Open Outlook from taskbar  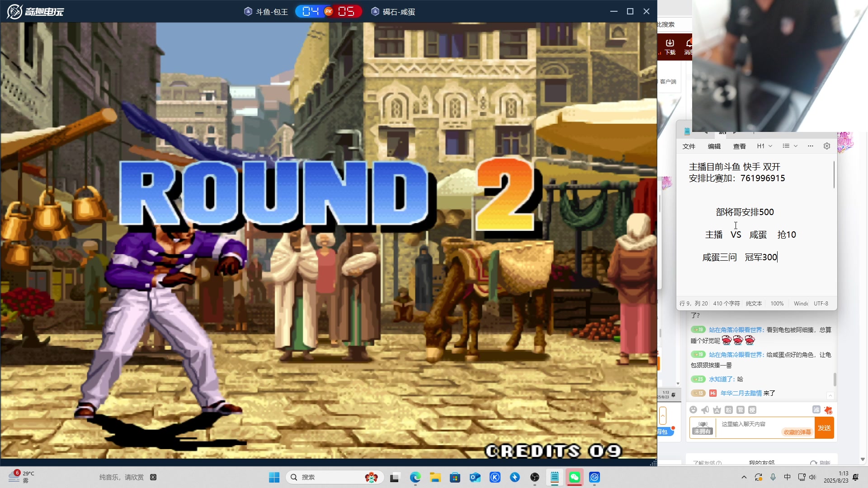click(x=475, y=477)
